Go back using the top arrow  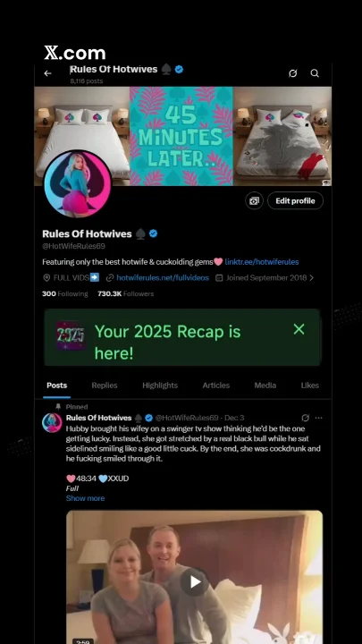coord(47,73)
